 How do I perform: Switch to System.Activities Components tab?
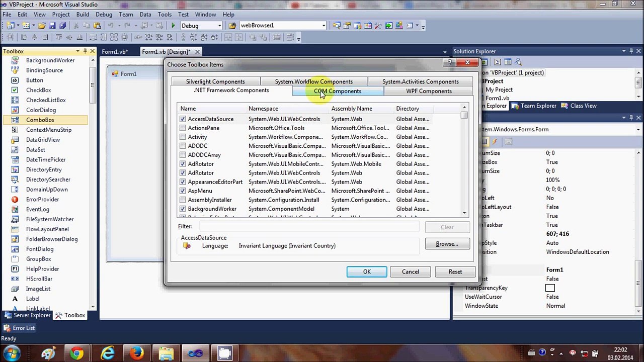pyautogui.click(x=420, y=81)
